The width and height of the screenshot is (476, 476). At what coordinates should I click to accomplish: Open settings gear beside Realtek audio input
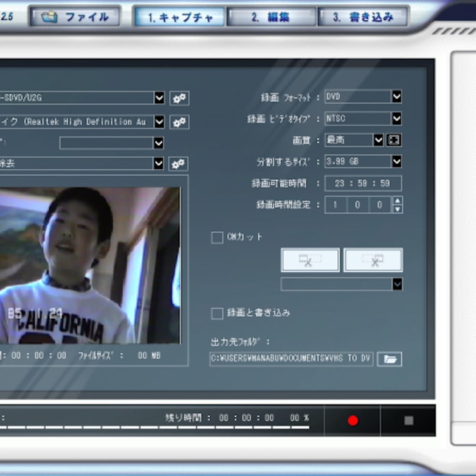click(179, 122)
